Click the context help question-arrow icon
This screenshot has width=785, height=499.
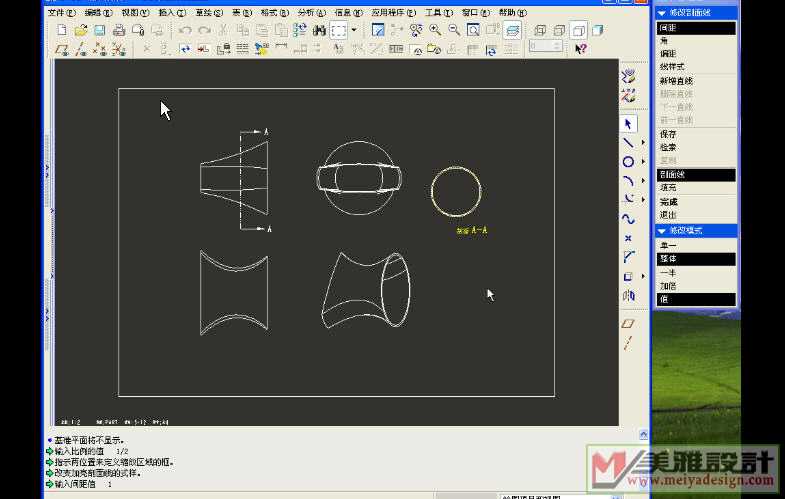click(581, 48)
